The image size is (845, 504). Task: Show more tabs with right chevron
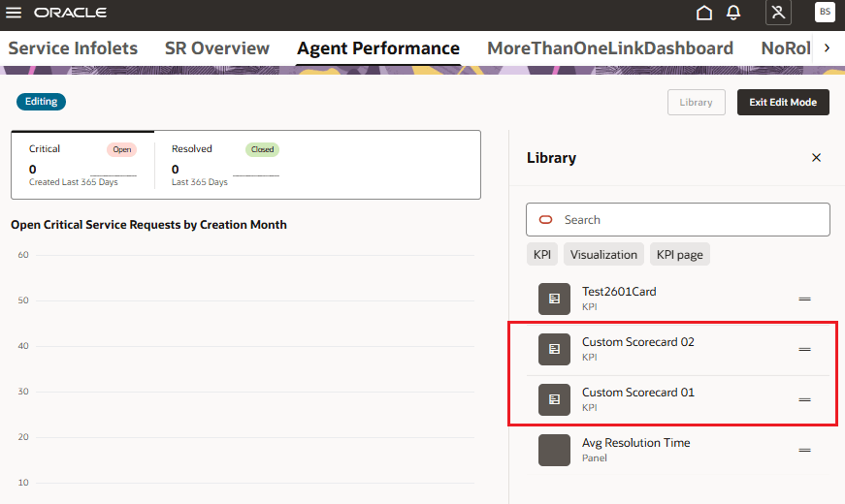coord(828,47)
